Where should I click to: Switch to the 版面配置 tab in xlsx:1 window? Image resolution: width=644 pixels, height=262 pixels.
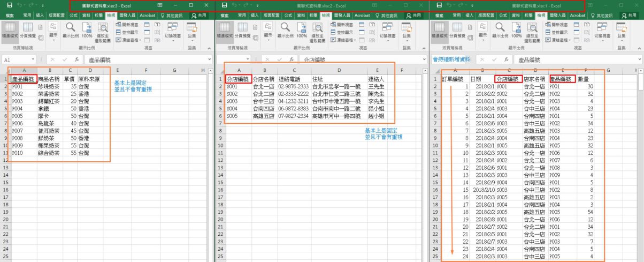coord(487,16)
